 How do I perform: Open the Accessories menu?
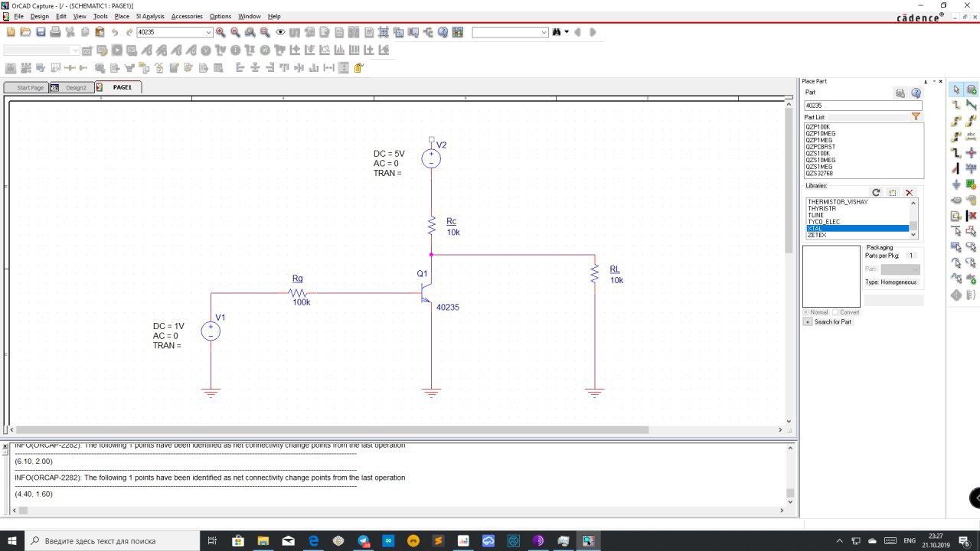[x=187, y=16]
